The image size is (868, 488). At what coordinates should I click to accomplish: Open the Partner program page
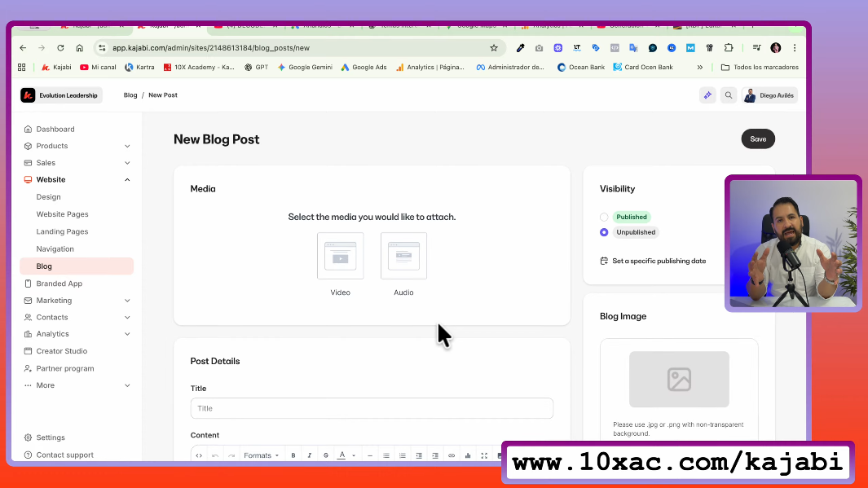tap(64, 368)
